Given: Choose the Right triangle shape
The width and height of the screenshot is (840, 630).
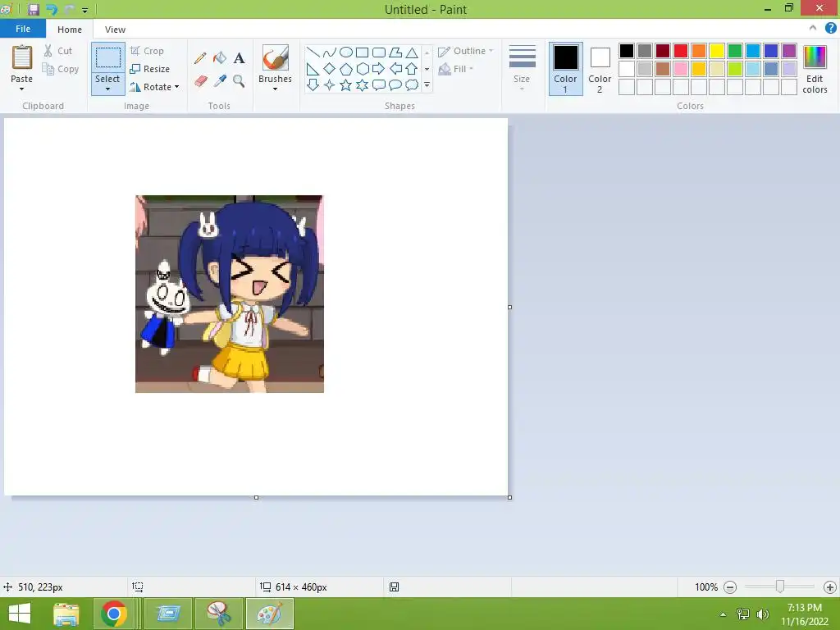Looking at the screenshot, I should click(x=313, y=69).
